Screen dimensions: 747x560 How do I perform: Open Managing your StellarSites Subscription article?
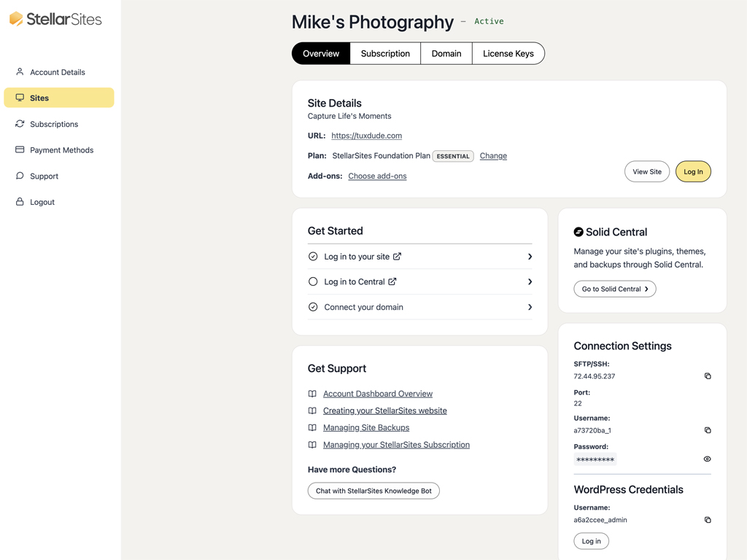pos(396,445)
